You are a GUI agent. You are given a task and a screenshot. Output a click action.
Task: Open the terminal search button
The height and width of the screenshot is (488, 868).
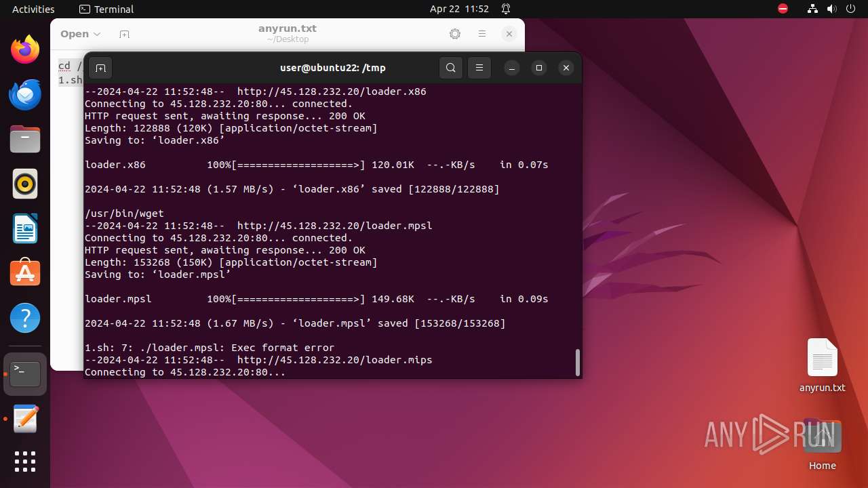pos(451,68)
